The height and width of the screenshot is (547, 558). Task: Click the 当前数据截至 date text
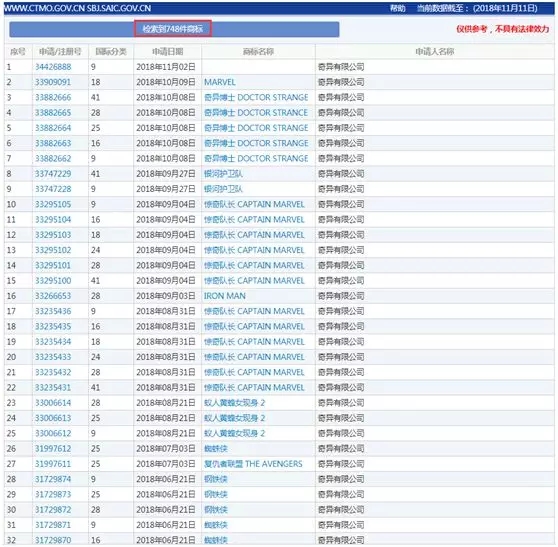pyautogui.click(x=477, y=8)
